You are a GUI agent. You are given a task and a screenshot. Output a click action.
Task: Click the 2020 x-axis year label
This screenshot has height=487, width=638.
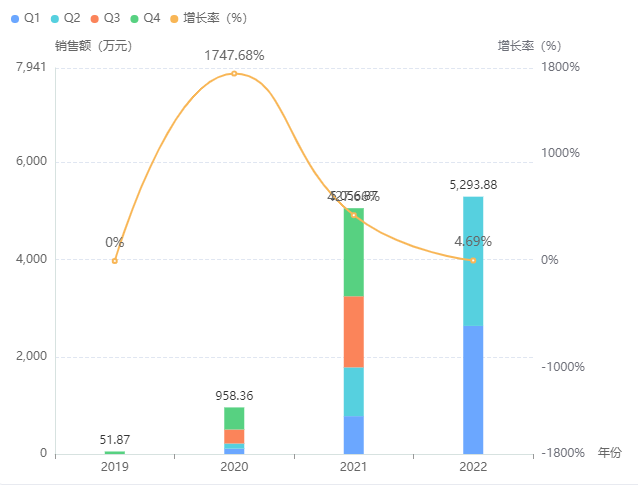234,468
